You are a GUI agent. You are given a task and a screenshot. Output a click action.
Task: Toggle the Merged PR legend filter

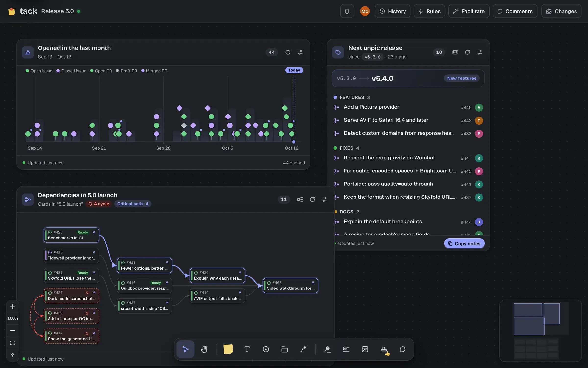(x=154, y=71)
